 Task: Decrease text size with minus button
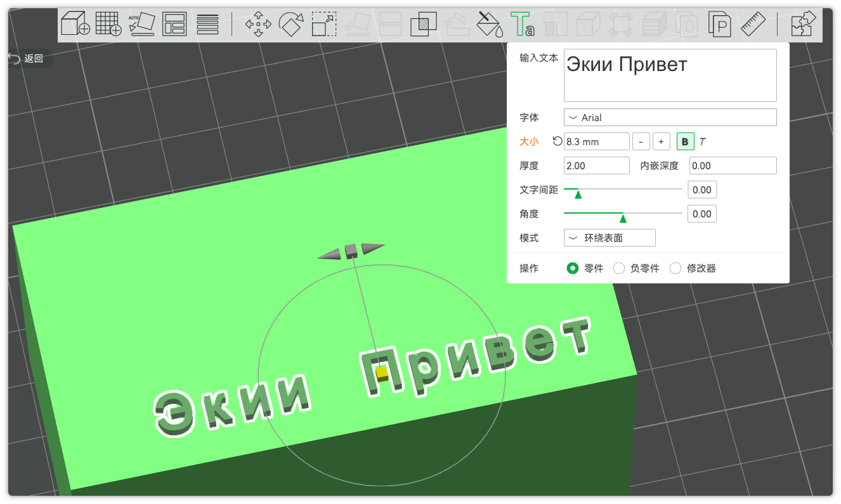point(641,141)
